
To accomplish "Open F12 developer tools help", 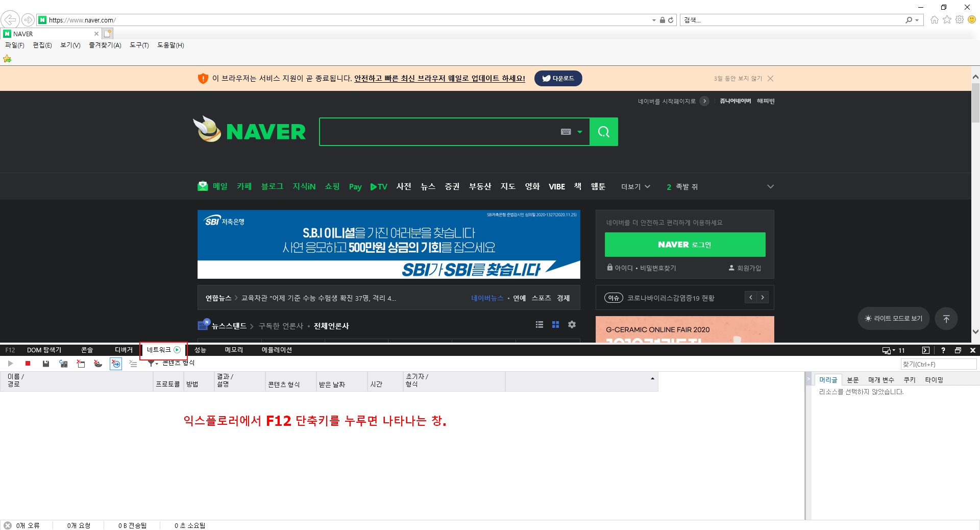I will coord(943,350).
